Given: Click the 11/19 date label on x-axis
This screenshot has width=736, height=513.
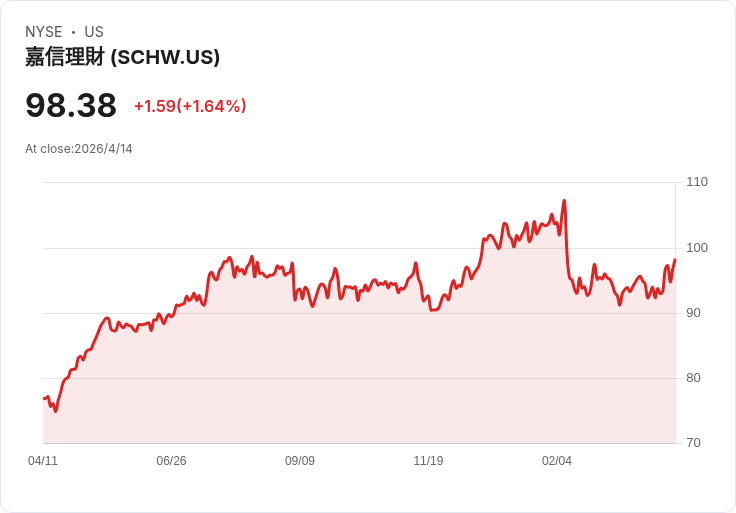Looking at the screenshot, I should pos(428,461).
